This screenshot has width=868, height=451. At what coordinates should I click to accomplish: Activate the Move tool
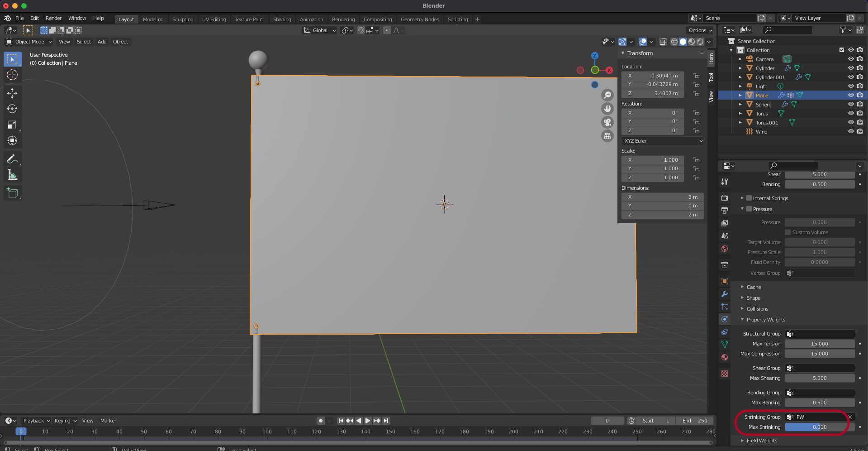pyautogui.click(x=12, y=93)
